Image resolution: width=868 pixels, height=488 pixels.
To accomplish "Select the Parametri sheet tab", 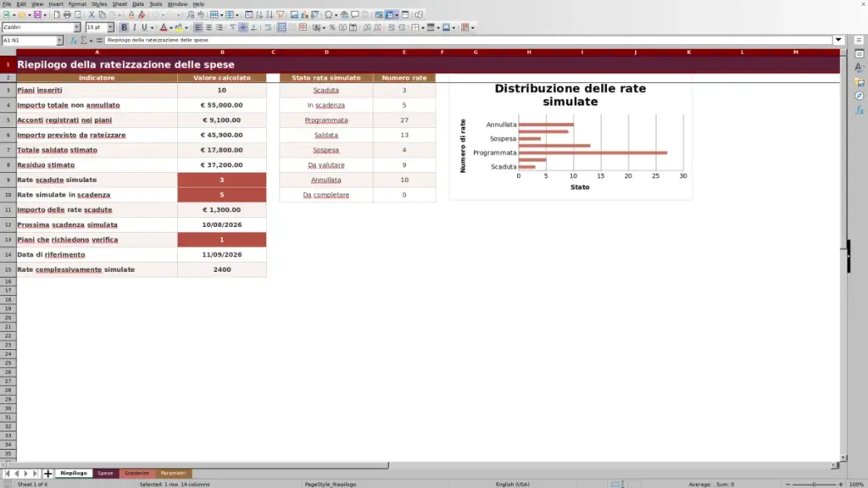I will (x=173, y=474).
